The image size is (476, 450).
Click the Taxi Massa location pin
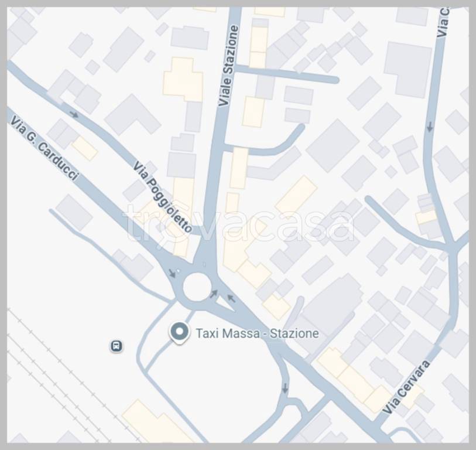point(179,333)
